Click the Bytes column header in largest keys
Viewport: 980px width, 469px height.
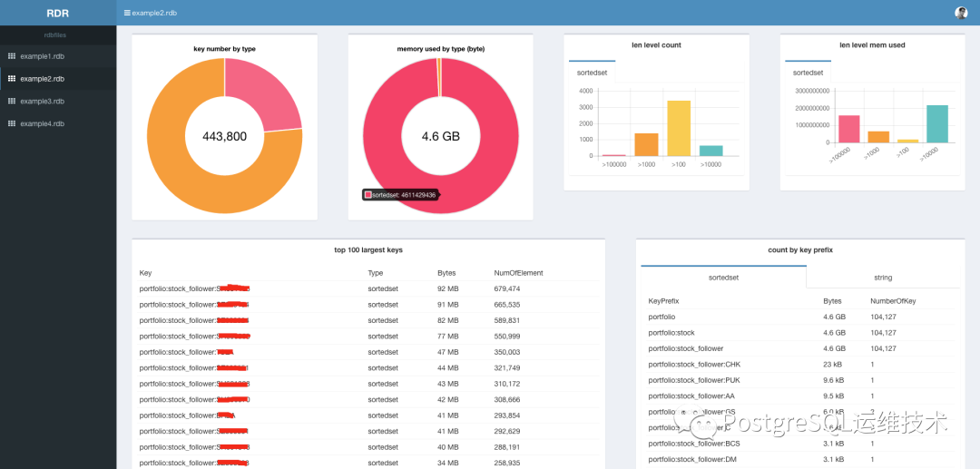446,273
